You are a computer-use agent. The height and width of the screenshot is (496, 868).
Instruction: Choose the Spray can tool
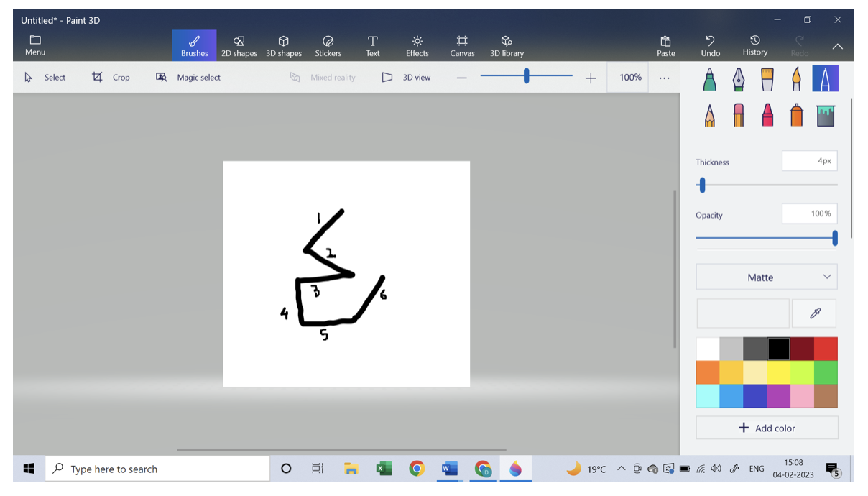click(796, 115)
